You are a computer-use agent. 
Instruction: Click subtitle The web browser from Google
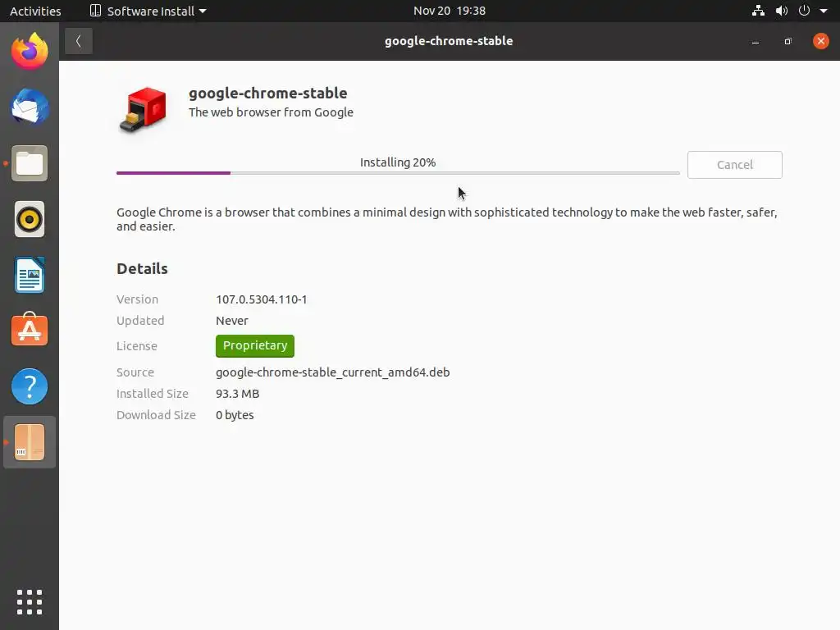(x=271, y=112)
